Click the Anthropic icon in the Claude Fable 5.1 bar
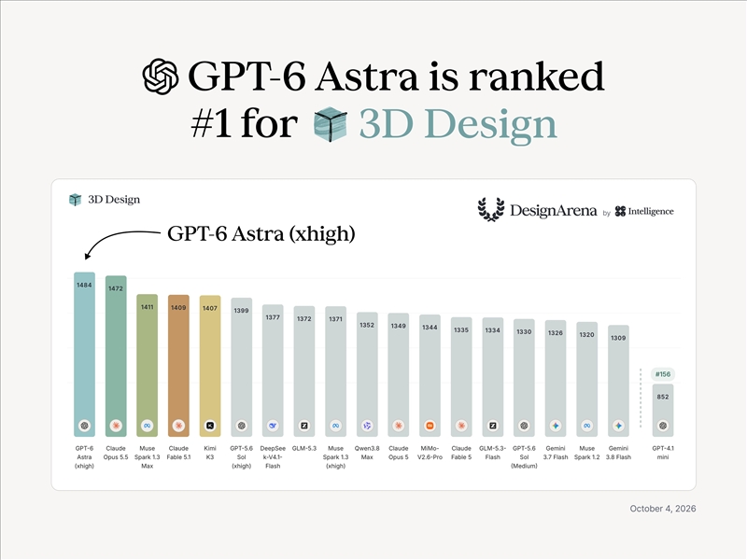747x560 pixels. [178, 426]
